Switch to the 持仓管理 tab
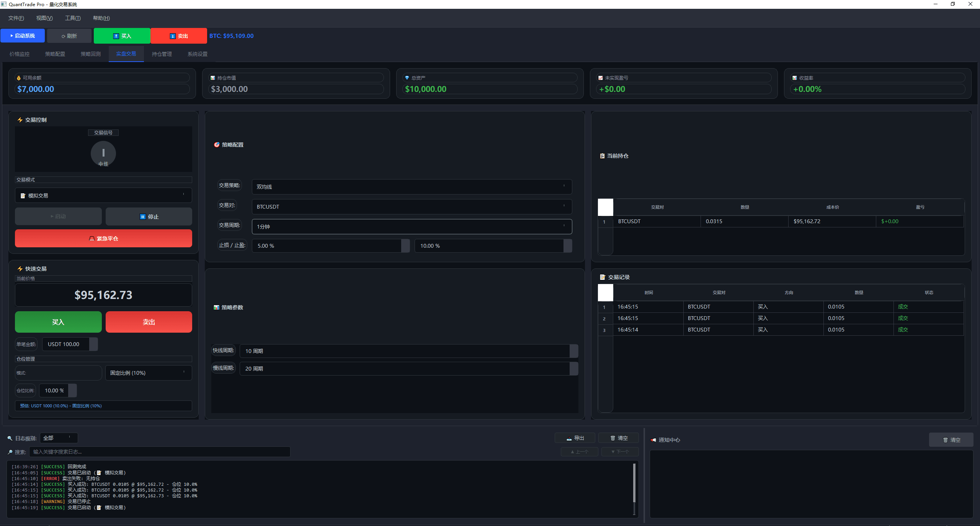Viewport: 980px width, 526px height. point(162,54)
